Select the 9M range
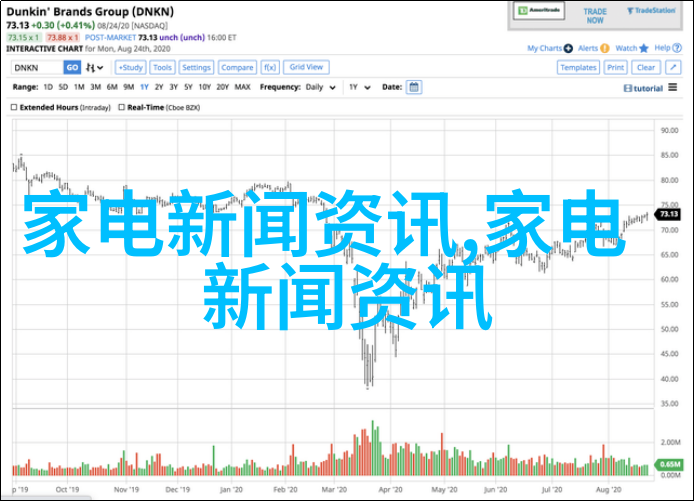 click(x=129, y=87)
